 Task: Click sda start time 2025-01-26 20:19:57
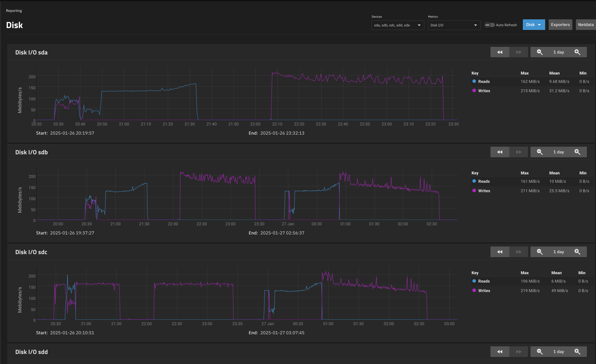pos(72,133)
